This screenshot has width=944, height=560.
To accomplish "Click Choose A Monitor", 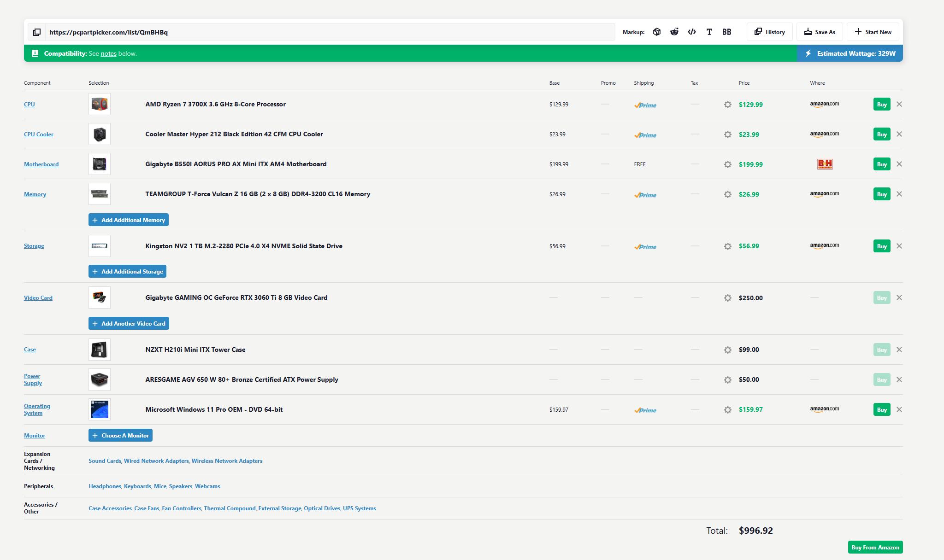I will point(120,435).
